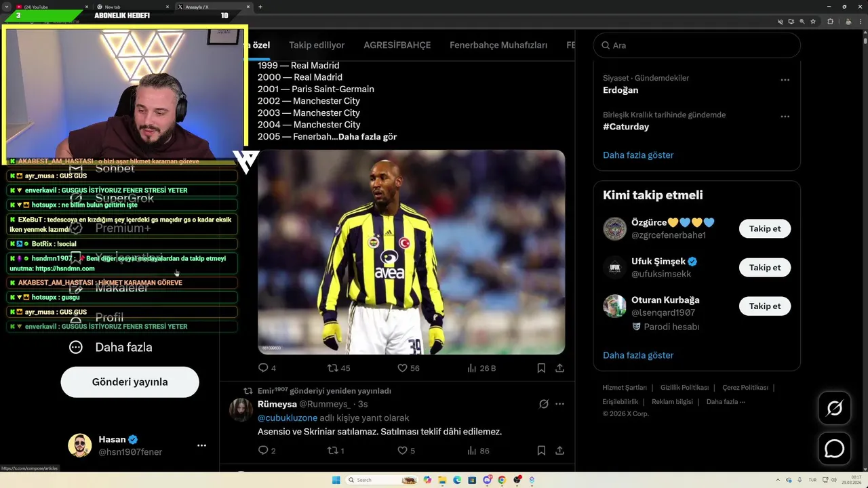
Task: Click the Ara search field
Action: (696, 45)
